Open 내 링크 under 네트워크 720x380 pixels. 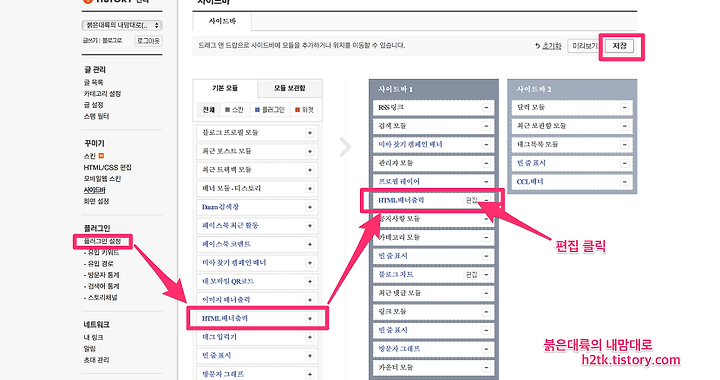[x=94, y=337]
